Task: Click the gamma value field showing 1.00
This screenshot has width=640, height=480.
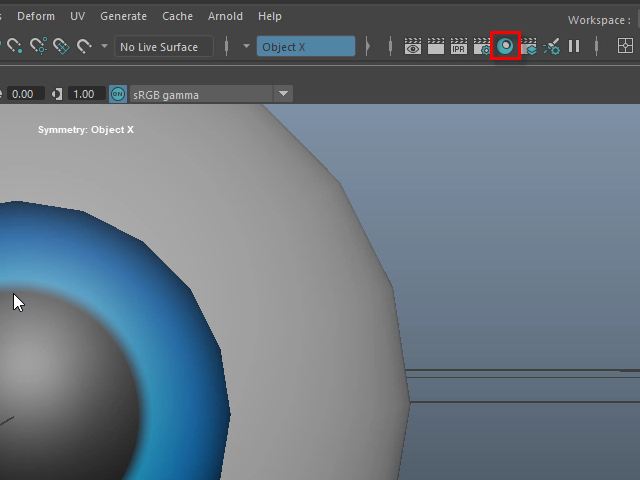Action: [x=84, y=94]
